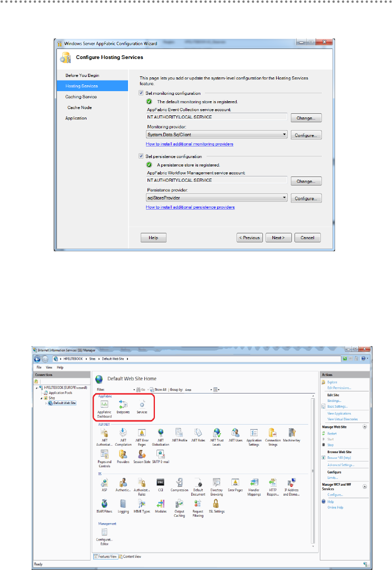Open Request Filtering feature icon
The height and width of the screenshot is (570, 392).
[198, 508]
